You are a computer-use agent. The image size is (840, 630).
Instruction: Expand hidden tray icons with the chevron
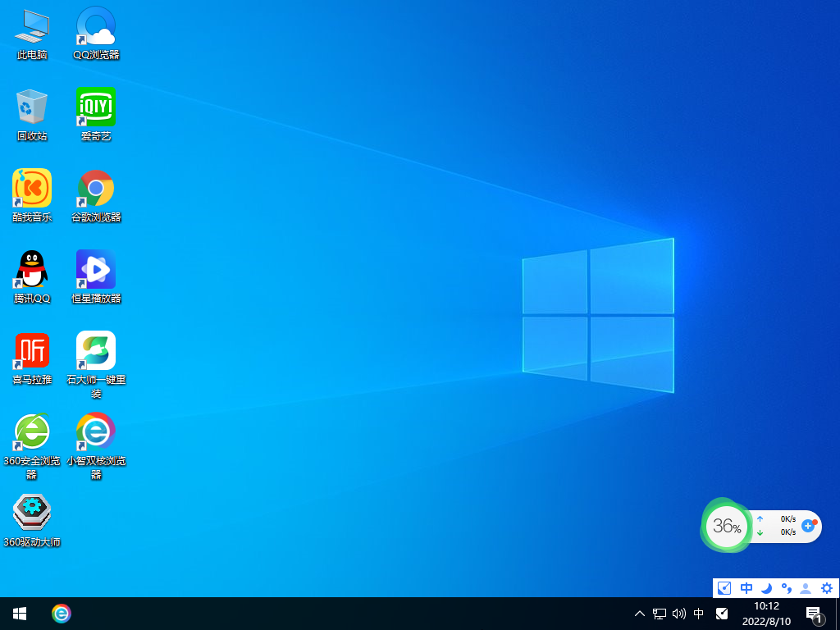638,614
